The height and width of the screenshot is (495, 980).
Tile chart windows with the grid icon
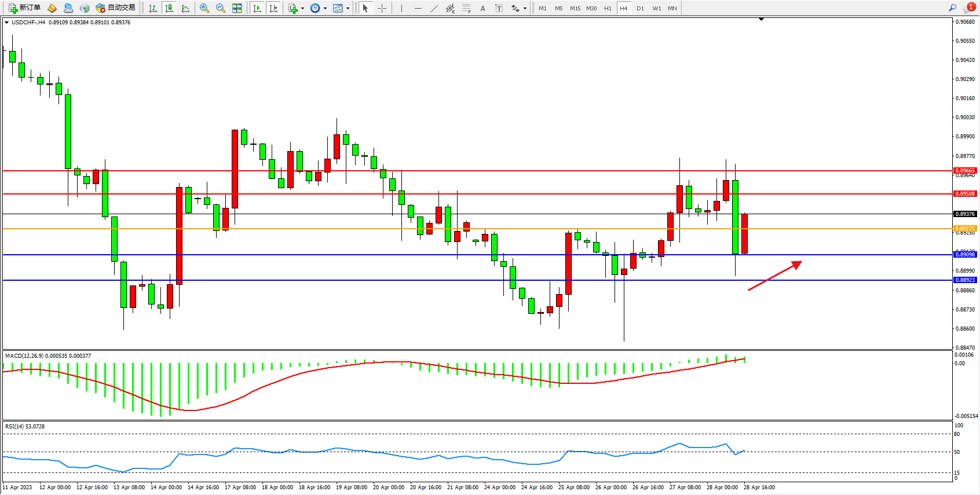[x=237, y=8]
